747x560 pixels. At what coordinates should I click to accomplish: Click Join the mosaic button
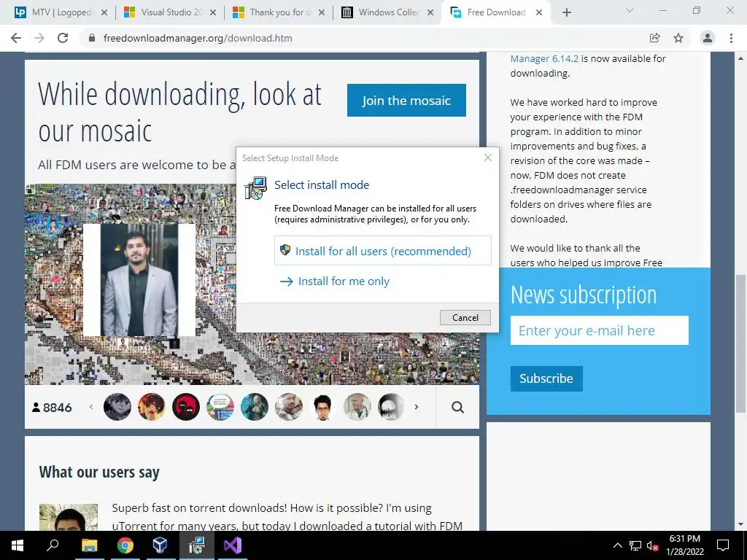(x=406, y=100)
